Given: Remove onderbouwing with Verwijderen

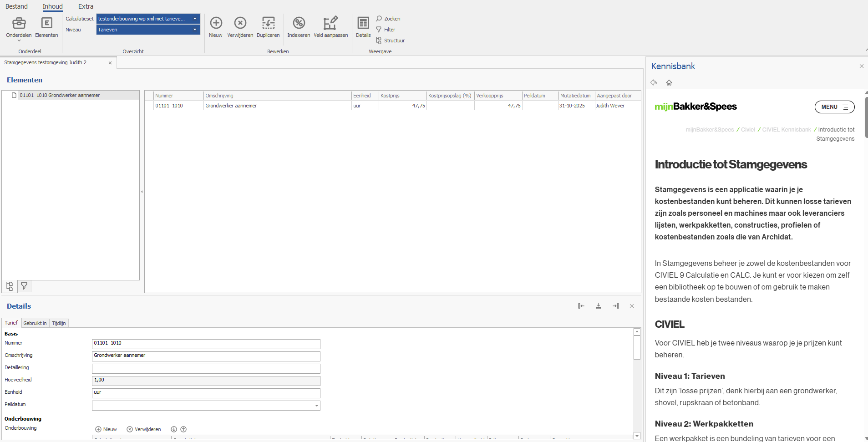Looking at the screenshot, I should (144, 429).
